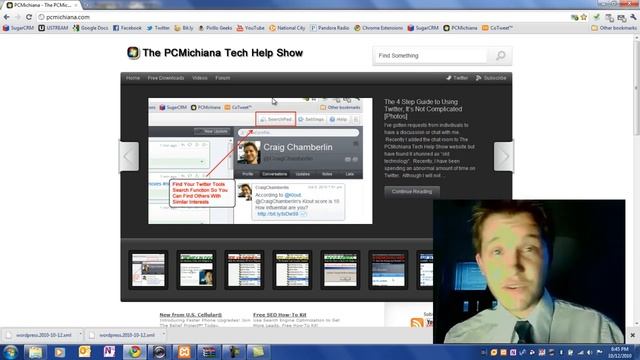Click the featured Twitter guide image
The image size is (640, 360).
(x=260, y=161)
